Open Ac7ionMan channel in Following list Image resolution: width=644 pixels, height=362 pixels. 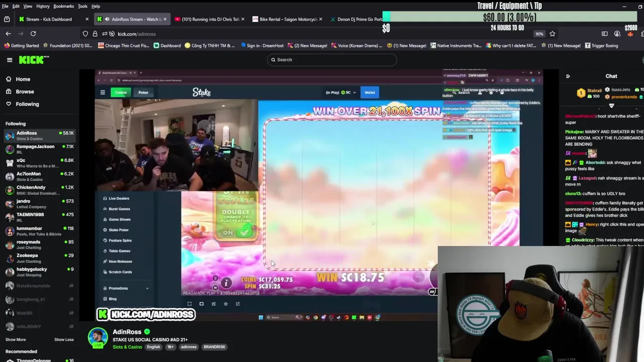(x=39, y=176)
